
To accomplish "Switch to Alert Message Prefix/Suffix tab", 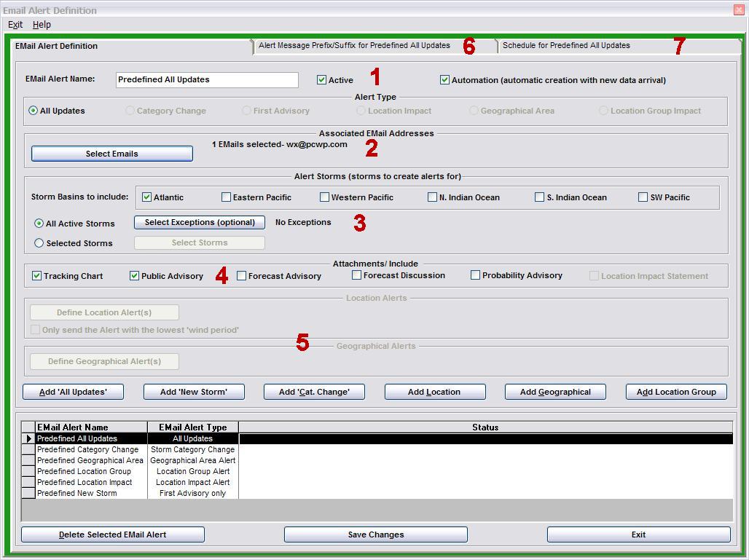I will pyautogui.click(x=354, y=45).
